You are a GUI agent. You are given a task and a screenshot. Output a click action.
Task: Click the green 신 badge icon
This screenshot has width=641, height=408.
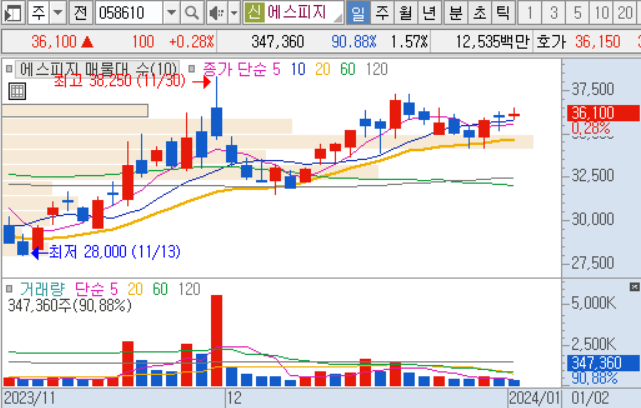tap(254, 12)
